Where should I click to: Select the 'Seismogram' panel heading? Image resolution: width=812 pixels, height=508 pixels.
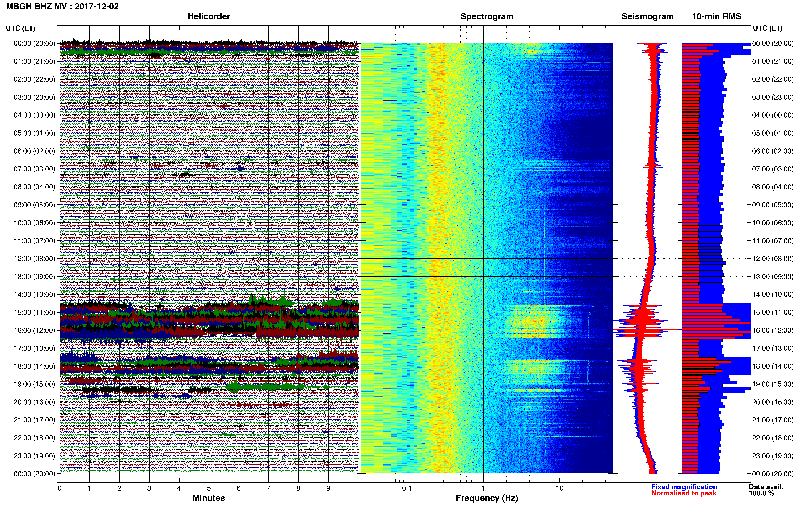tap(648, 16)
